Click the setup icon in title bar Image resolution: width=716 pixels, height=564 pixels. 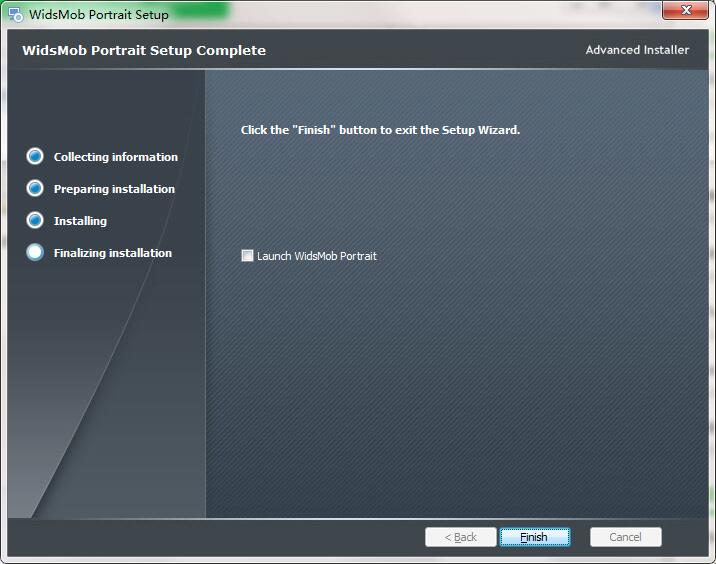16,14
